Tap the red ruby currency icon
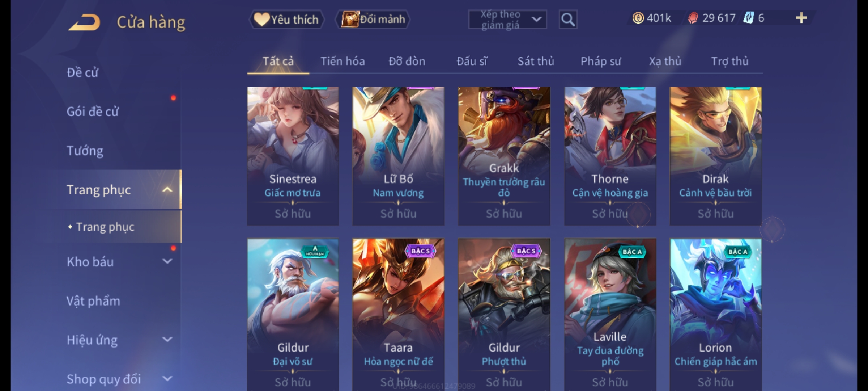Viewport: 868px width, 391px height. pyautogui.click(x=693, y=18)
